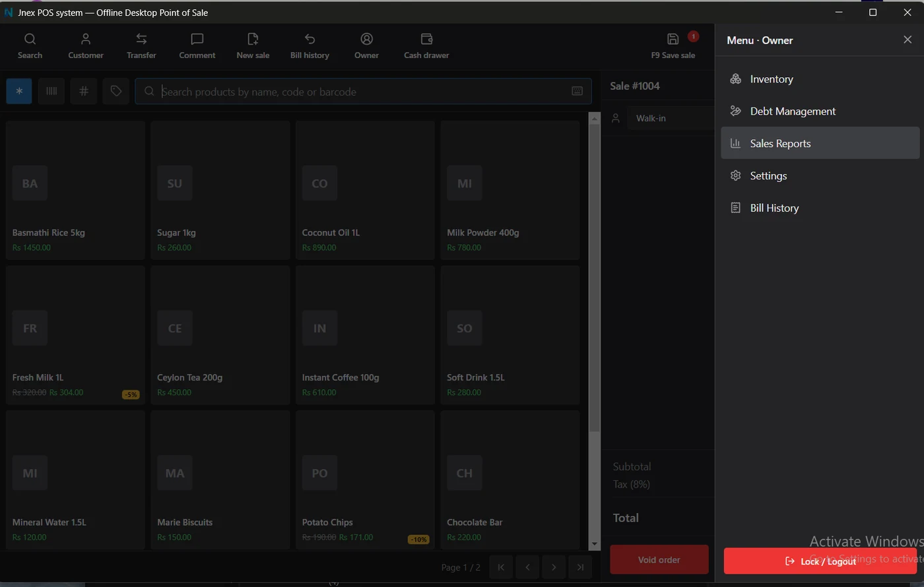
Task: Save the sale with F9 Save sale
Action: pyautogui.click(x=673, y=46)
